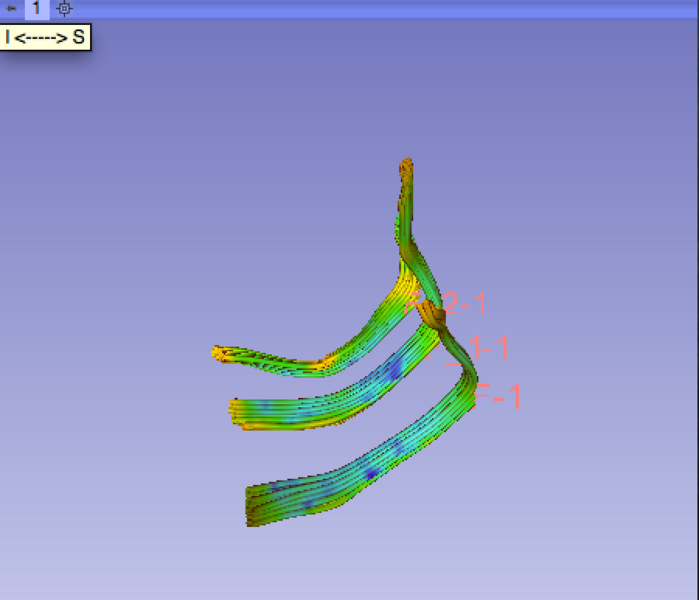This screenshot has height=600, width=699.
Task: Center the 3D view using crosshair icon
Action: [64, 9]
